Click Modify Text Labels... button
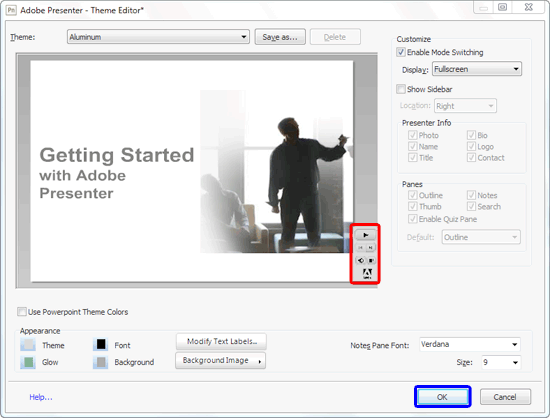This screenshot has height=418, width=550. point(221,342)
